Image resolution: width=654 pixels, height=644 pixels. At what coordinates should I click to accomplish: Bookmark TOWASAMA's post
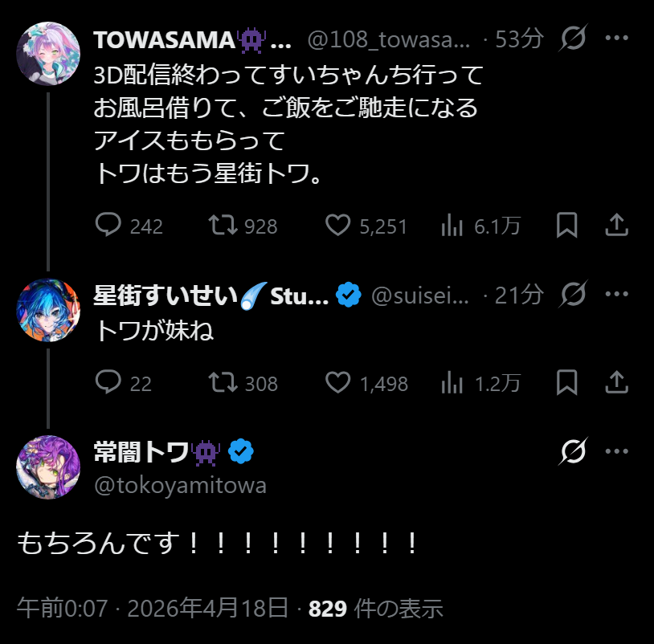tap(567, 226)
